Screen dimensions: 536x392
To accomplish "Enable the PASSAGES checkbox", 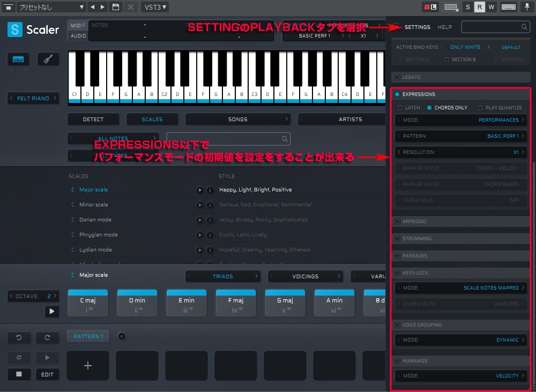I will [397, 256].
